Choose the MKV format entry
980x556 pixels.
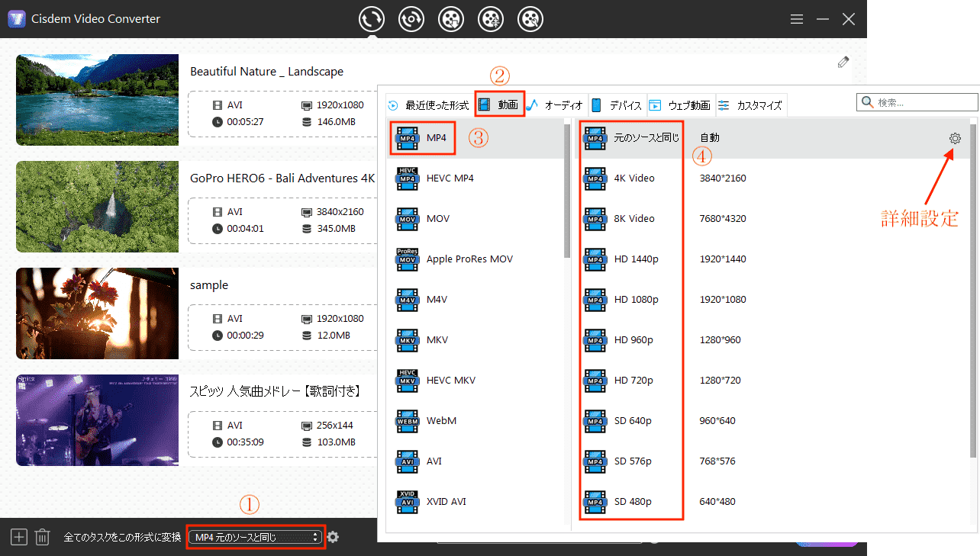437,340
